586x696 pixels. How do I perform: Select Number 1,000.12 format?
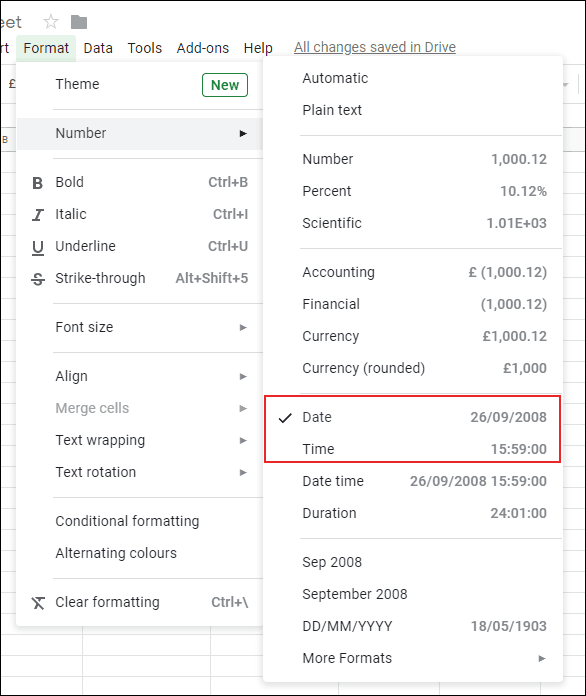point(413,159)
